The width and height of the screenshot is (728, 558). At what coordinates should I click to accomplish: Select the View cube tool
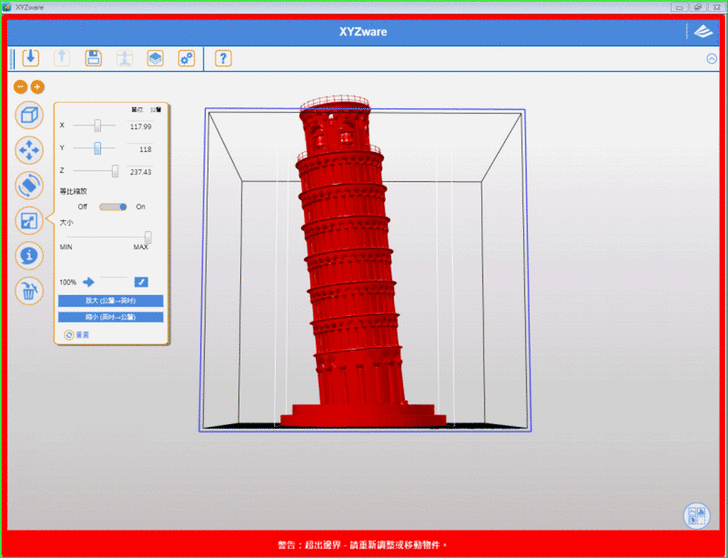click(30, 115)
